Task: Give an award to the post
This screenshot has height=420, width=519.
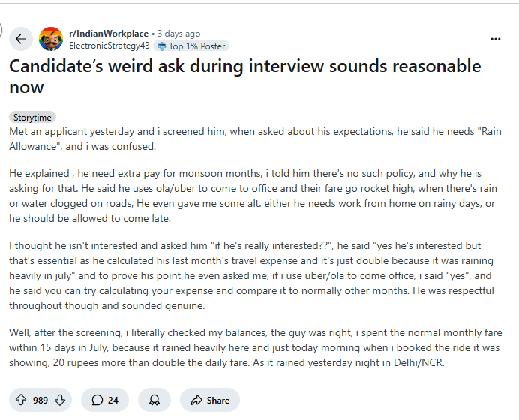Action: 154,400
